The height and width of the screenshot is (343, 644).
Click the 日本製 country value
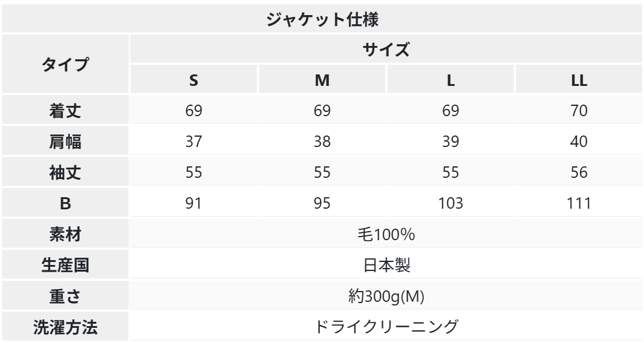point(386,266)
